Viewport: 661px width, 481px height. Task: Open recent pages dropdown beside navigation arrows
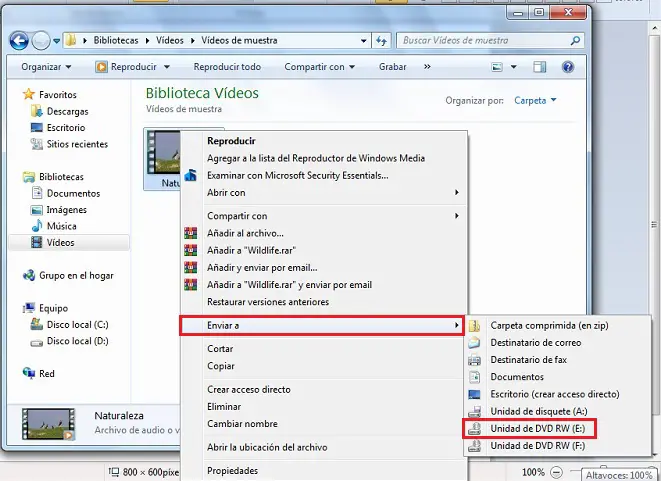(56, 41)
